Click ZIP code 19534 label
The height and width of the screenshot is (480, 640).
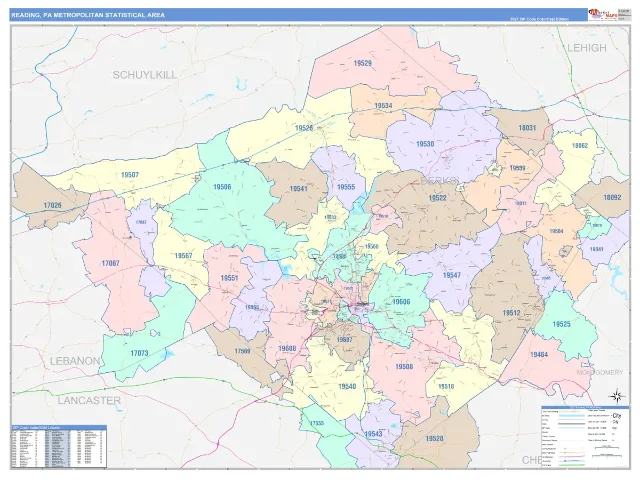pos(383,106)
